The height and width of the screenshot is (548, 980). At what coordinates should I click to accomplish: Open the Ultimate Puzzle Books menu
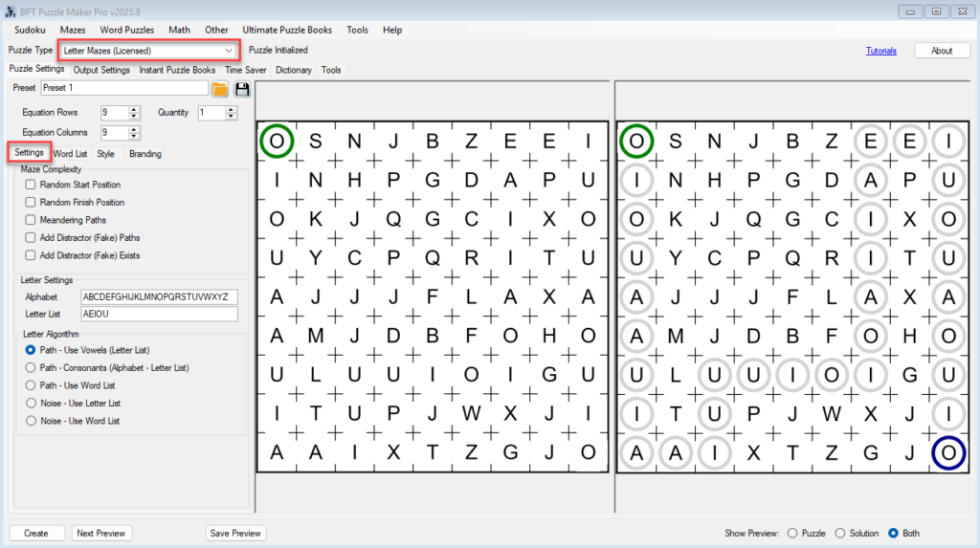tap(288, 30)
